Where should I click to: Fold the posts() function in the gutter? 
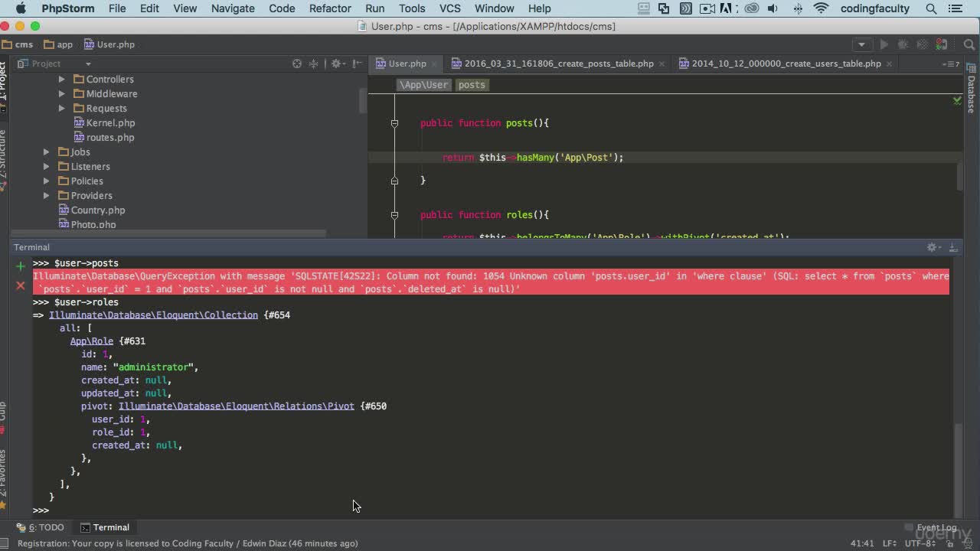[394, 123]
